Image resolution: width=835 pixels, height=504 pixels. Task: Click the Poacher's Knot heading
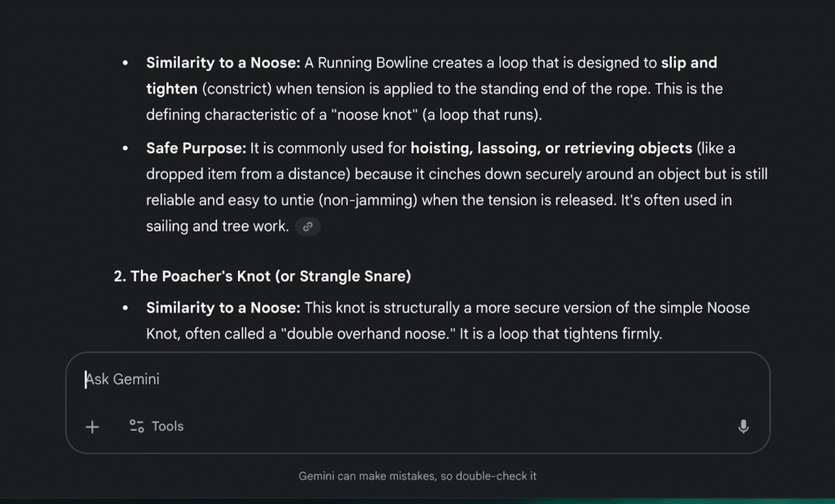click(263, 276)
